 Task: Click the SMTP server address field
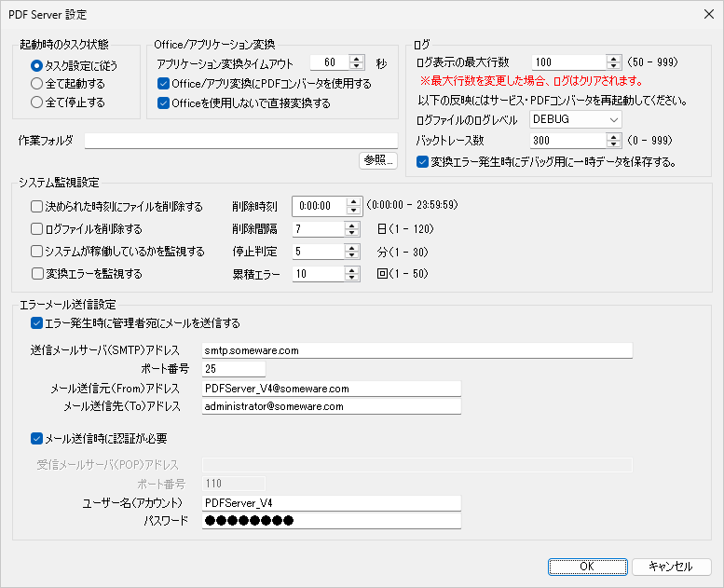[x=417, y=351]
